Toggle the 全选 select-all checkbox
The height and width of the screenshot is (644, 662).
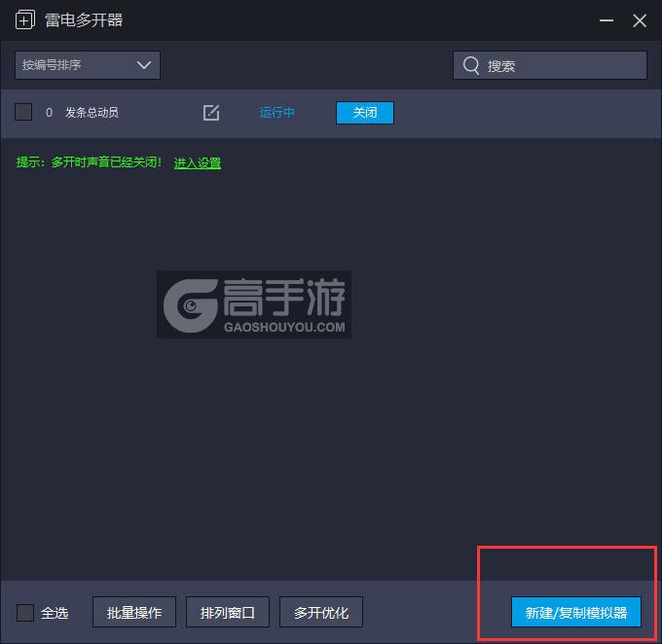pos(25,612)
